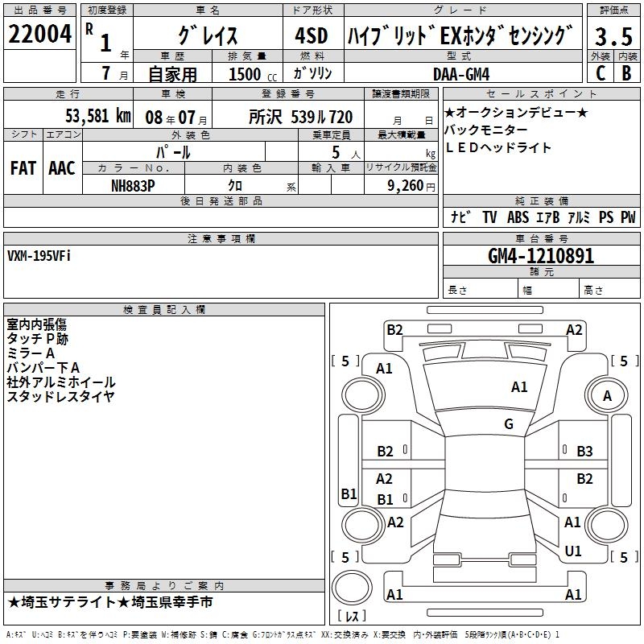Select the recycle deposit 9,260円
Viewport: 644px width, 644px height.
(411, 186)
